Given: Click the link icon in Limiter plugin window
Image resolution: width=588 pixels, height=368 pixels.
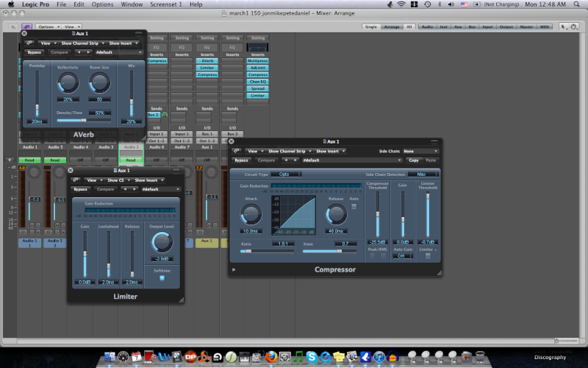Looking at the screenshot, I should pyautogui.click(x=76, y=180).
